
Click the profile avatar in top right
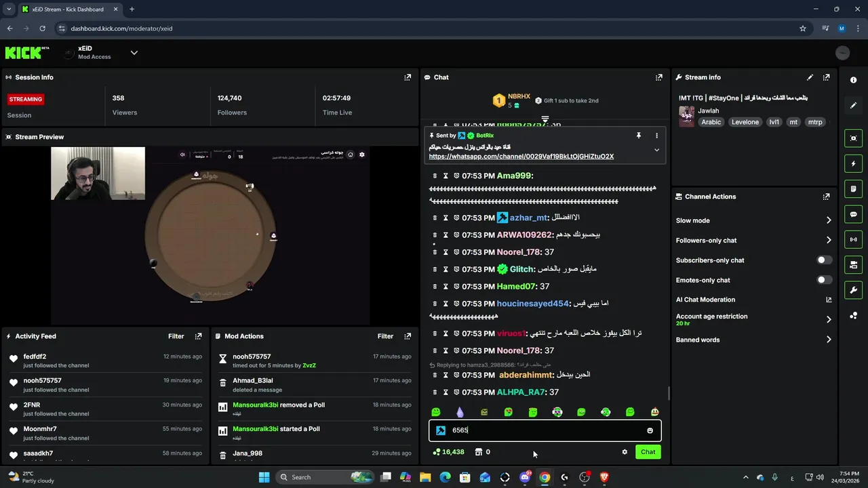(x=843, y=53)
